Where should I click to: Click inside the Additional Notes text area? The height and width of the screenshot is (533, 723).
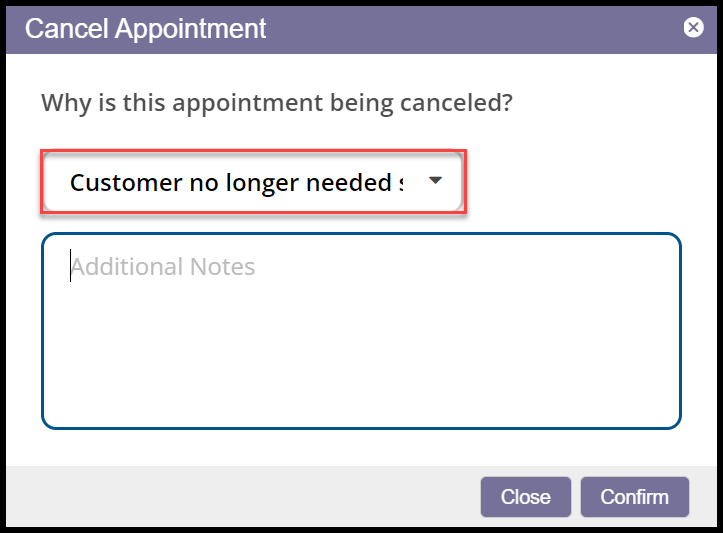[x=361, y=330]
